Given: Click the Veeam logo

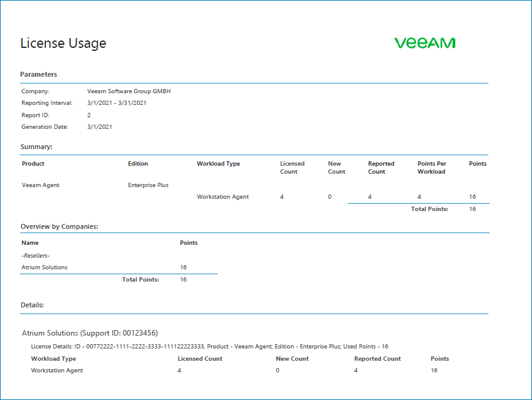Looking at the screenshot, I should coord(425,43).
